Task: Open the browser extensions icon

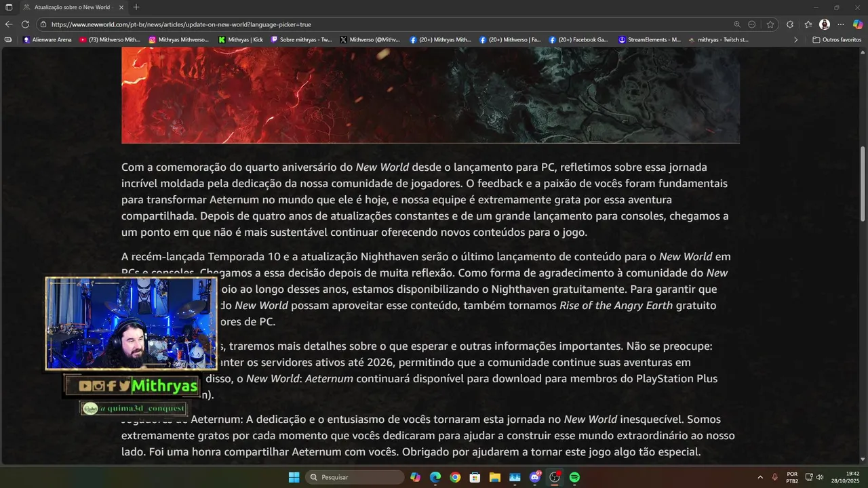Action: 790,24
